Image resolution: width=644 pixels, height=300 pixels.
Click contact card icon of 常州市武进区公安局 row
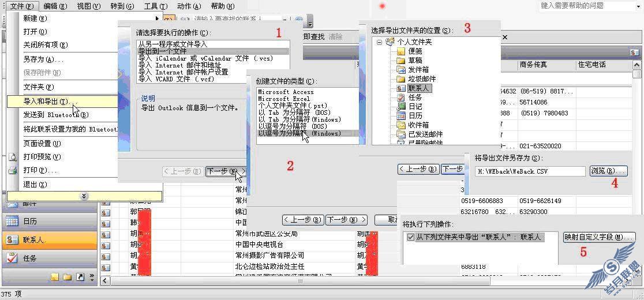point(106,234)
